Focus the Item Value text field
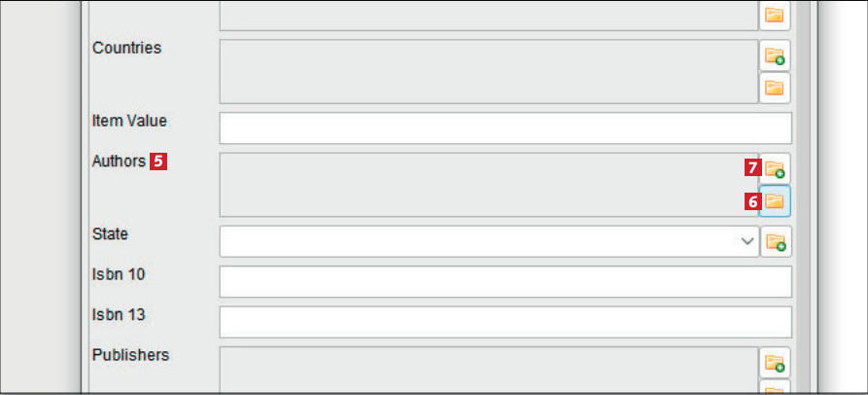The width and height of the screenshot is (868, 395). (x=505, y=128)
